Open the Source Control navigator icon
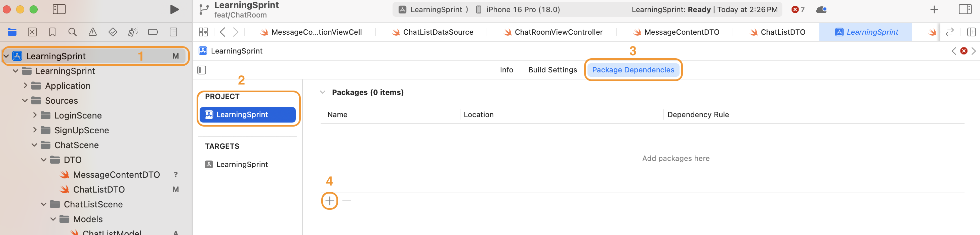This screenshot has width=980, height=235. (32, 32)
